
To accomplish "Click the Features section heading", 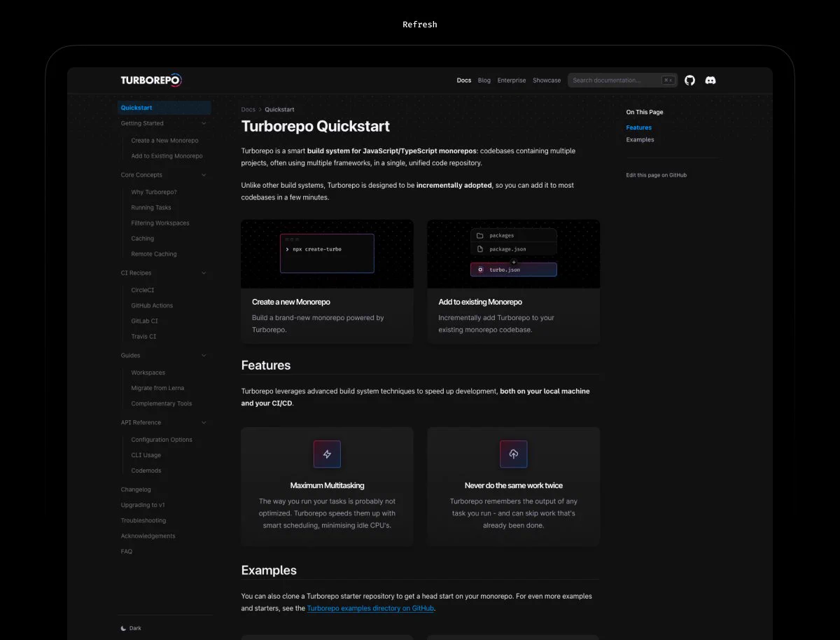I will coord(266,366).
